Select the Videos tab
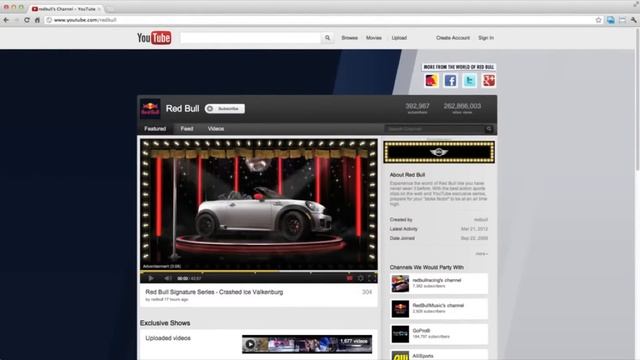The width and height of the screenshot is (640, 360). [x=216, y=129]
